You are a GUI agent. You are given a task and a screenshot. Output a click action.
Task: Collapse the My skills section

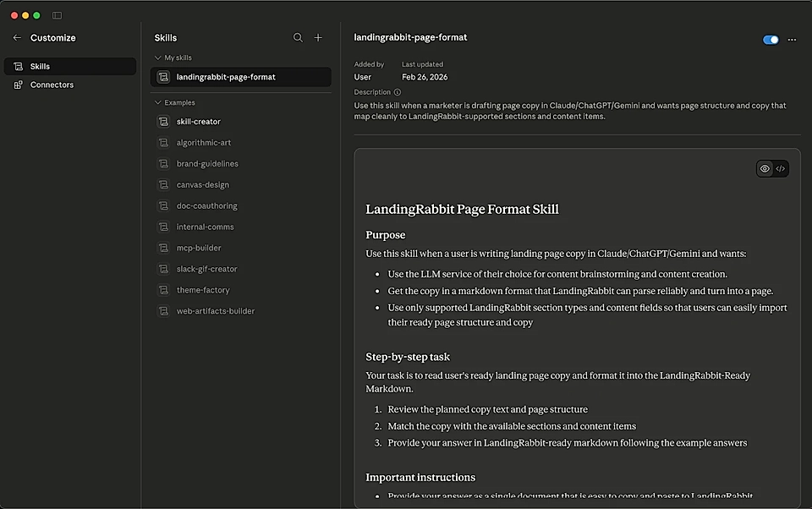[x=157, y=57]
